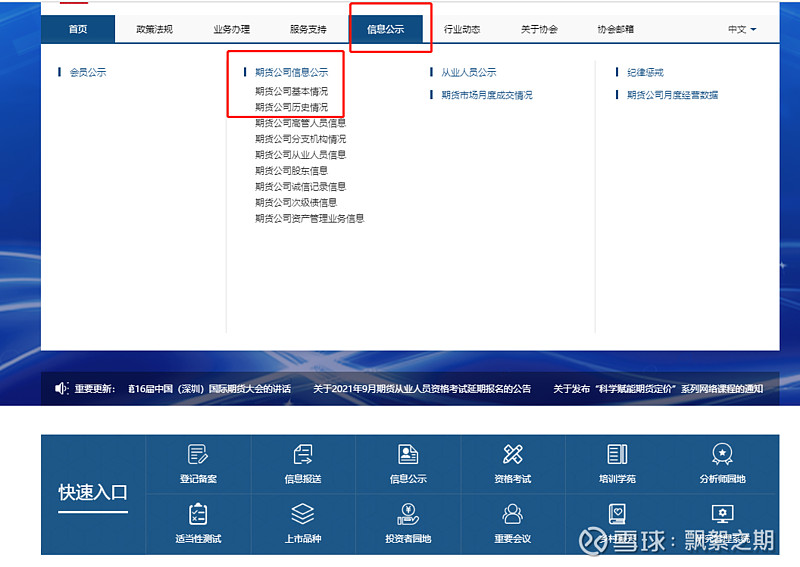800x567 pixels.
Task: Open the 业务办理 menu
Action: [232, 29]
